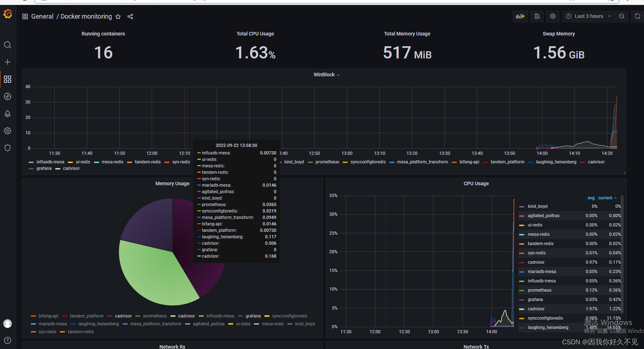Open Explore via the compass sidebar icon
Viewport: 644px width, 349px height.
tap(8, 96)
